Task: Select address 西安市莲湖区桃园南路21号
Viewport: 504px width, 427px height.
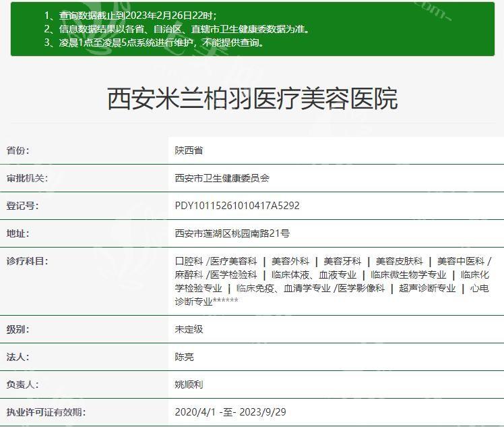Action: (x=232, y=233)
